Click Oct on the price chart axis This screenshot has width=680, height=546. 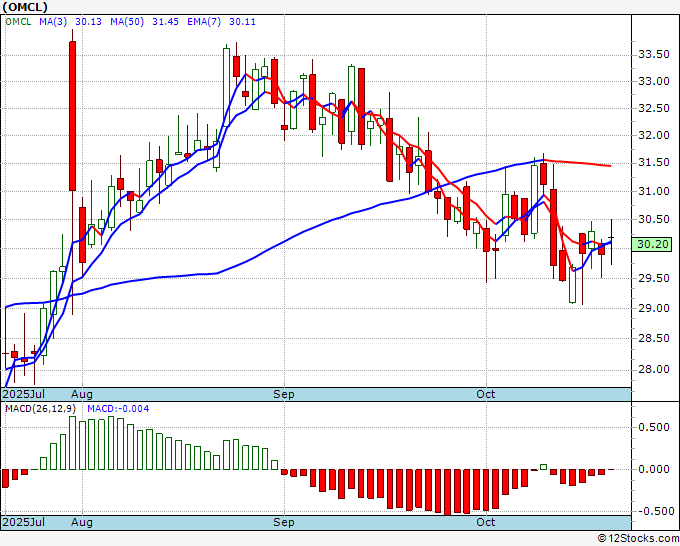(486, 394)
